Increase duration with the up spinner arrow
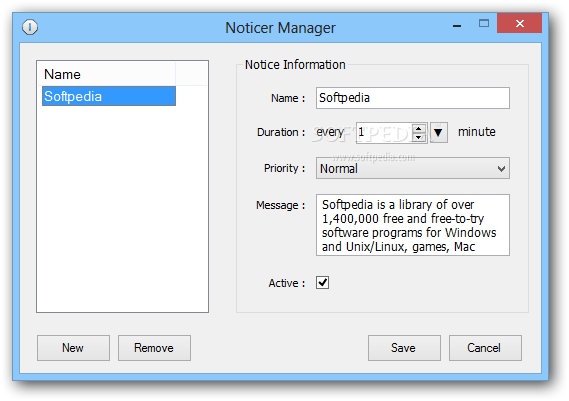The width and height of the screenshot is (569, 401). tap(419, 128)
